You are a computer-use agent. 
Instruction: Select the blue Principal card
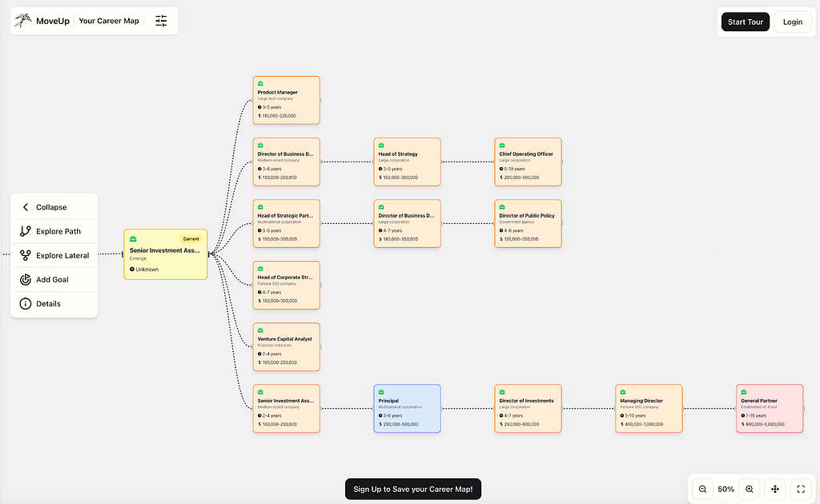click(407, 409)
